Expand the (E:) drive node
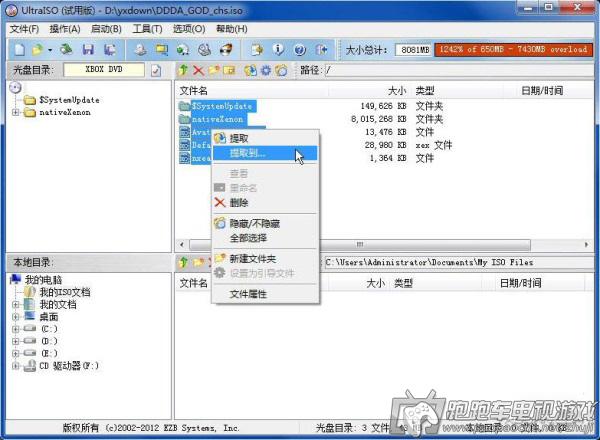This screenshot has width=600, height=440. 15,354
